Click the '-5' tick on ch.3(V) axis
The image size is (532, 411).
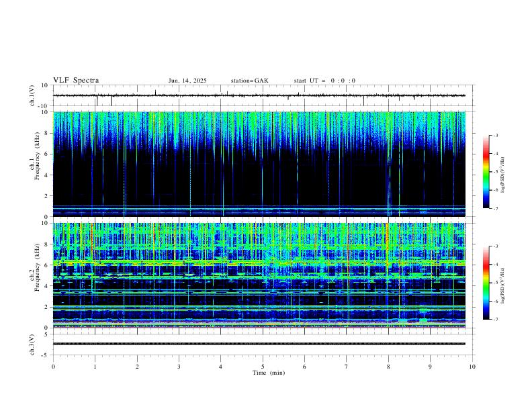pyautogui.click(x=46, y=355)
